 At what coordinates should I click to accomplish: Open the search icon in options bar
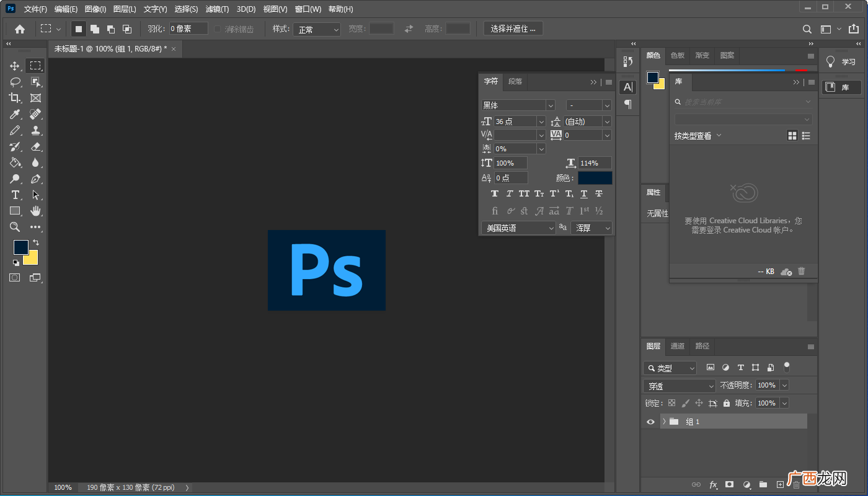[x=807, y=29]
